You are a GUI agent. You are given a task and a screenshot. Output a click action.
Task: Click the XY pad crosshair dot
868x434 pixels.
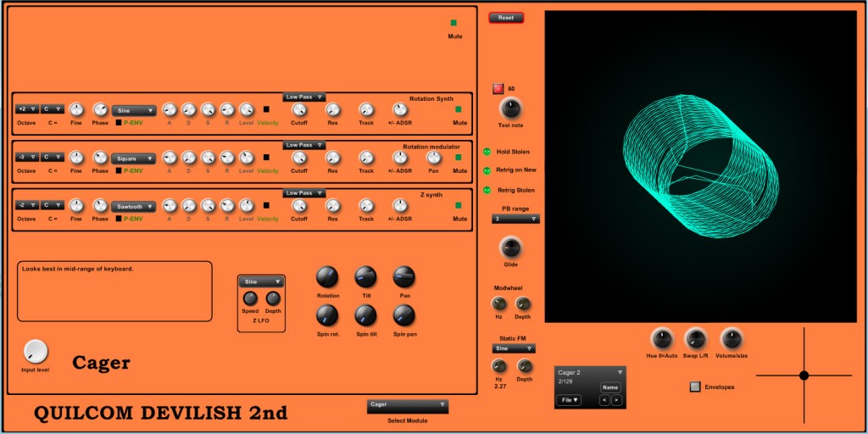[804, 375]
